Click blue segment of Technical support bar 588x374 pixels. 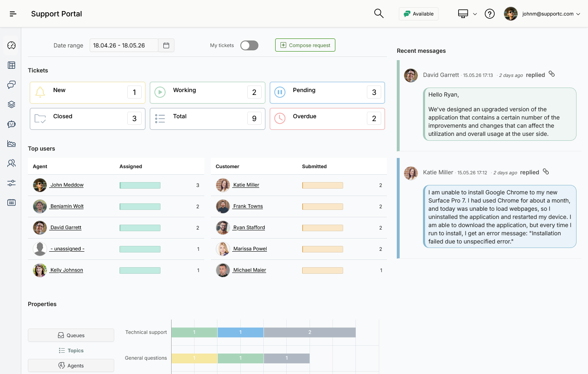pyautogui.click(x=240, y=332)
